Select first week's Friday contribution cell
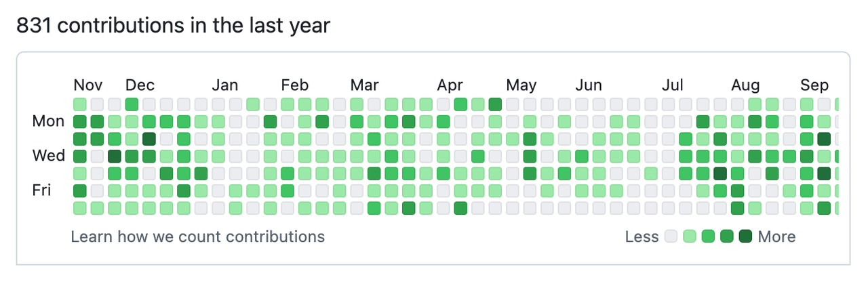The height and width of the screenshot is (286, 868). tap(80, 190)
